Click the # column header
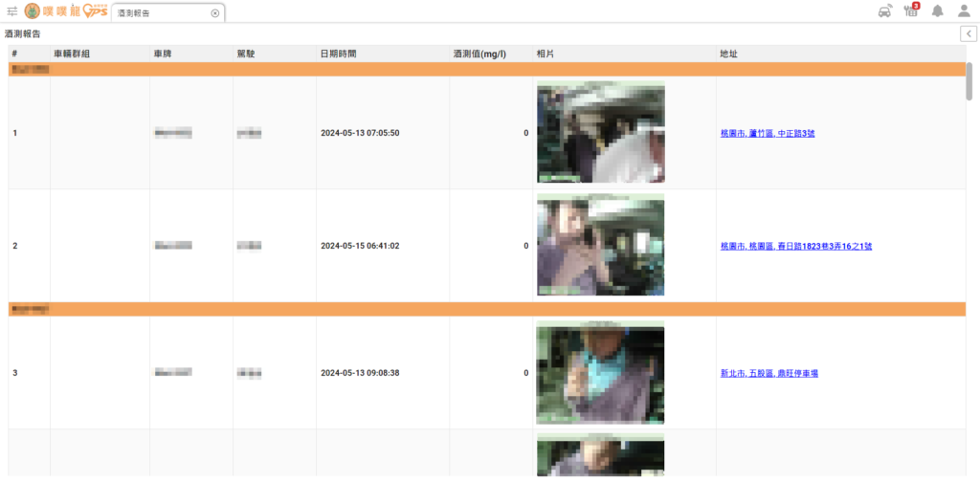 (x=30, y=54)
